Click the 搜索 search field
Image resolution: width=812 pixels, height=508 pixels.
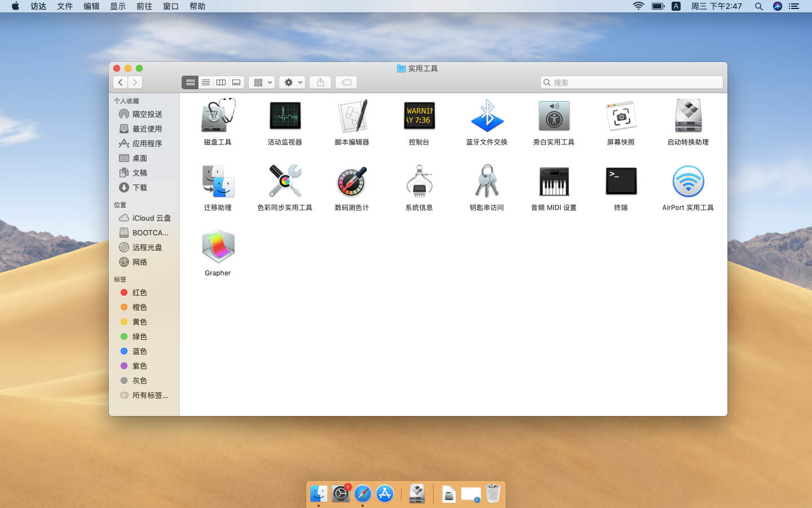pos(632,82)
